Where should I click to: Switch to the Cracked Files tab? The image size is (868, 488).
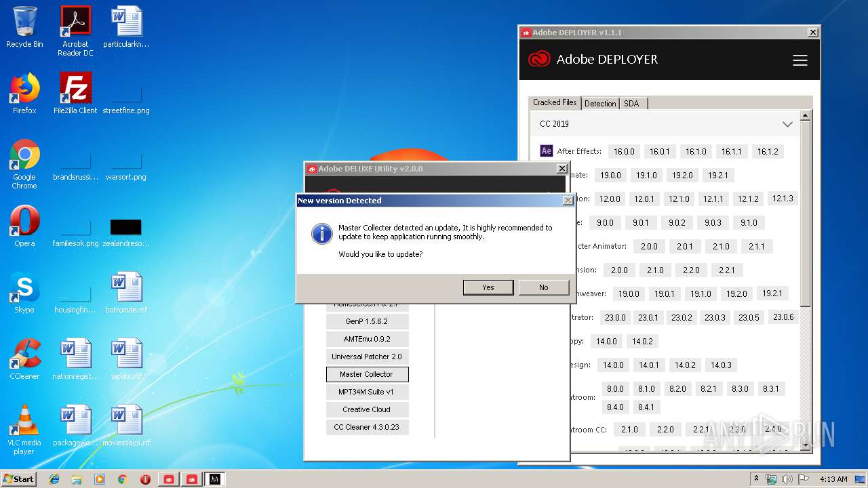pos(555,102)
